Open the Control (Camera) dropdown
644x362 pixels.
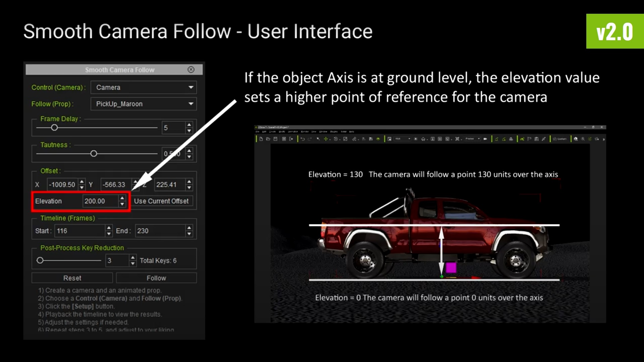point(144,87)
